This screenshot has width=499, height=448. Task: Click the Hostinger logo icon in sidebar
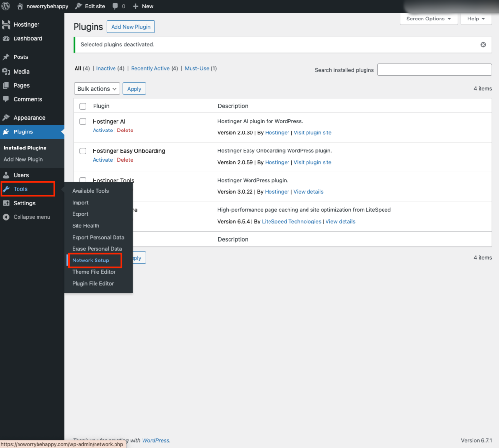click(x=6, y=24)
